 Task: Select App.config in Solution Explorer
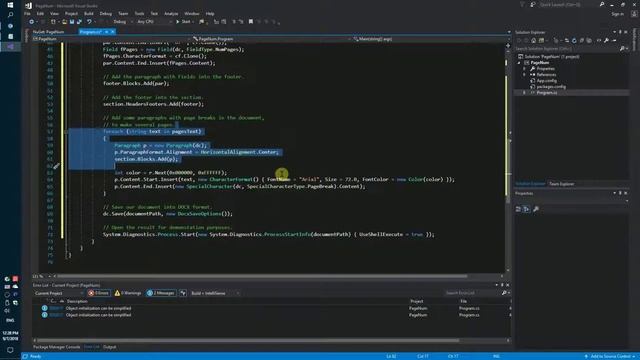[x=547, y=81]
